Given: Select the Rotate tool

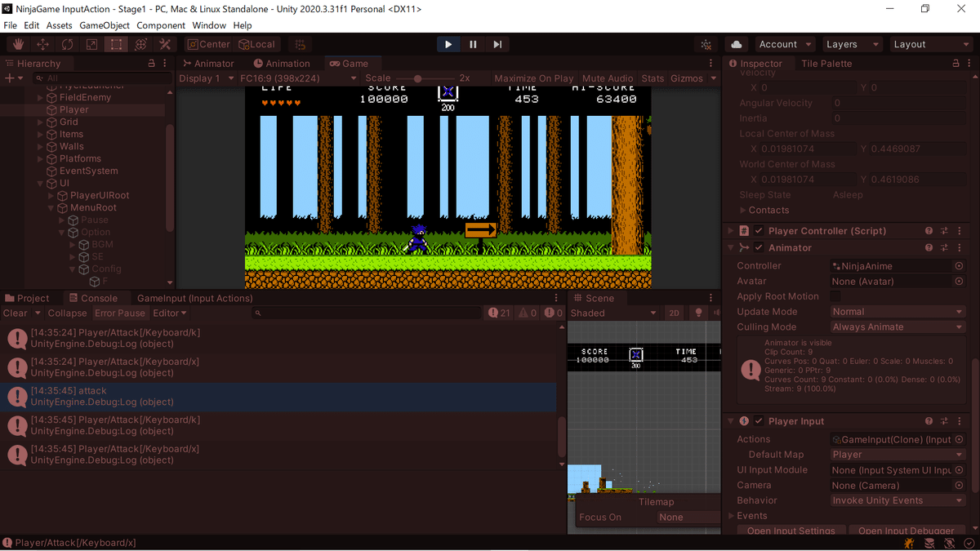Looking at the screenshot, I should tap(67, 44).
